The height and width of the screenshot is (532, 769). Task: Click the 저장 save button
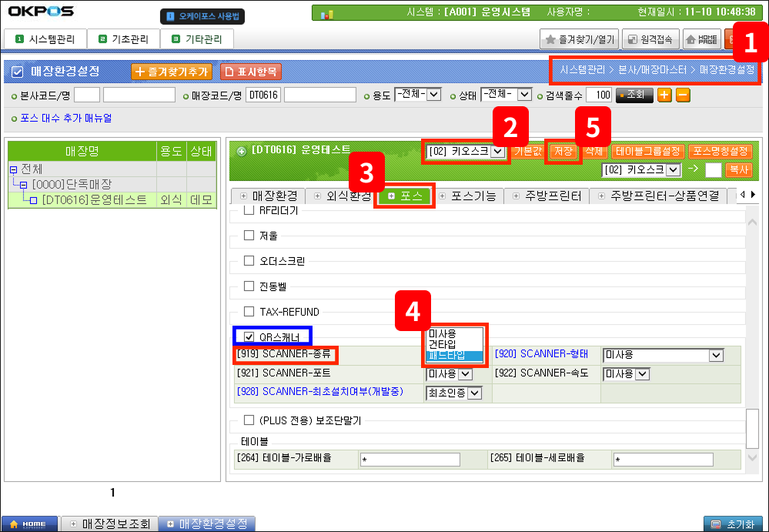[x=562, y=152]
